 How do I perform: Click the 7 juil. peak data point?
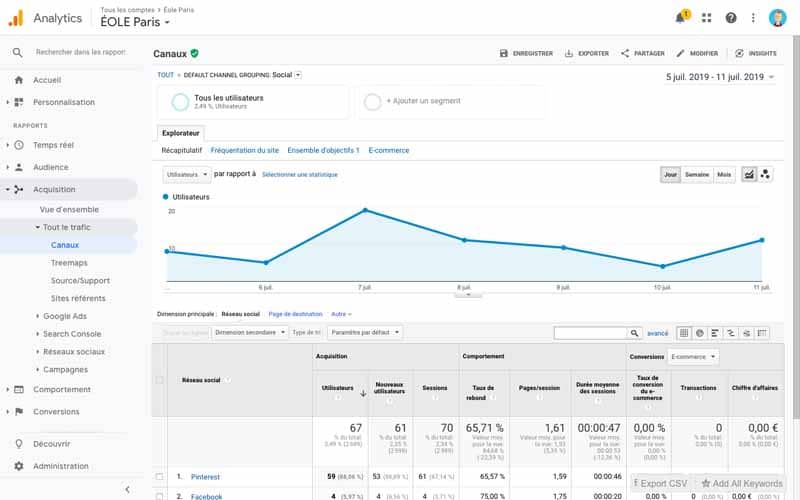pos(365,210)
